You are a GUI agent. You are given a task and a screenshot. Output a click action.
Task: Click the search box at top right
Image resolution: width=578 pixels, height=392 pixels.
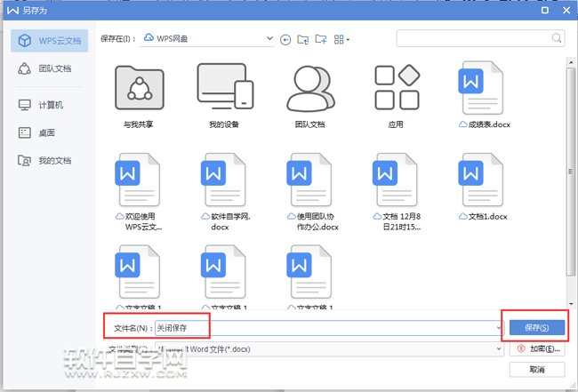click(x=480, y=38)
